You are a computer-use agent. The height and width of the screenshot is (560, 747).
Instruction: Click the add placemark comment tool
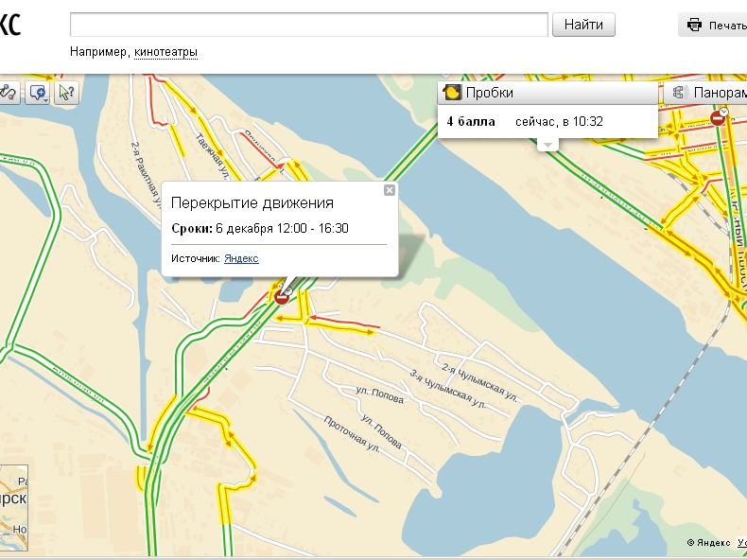(36, 92)
